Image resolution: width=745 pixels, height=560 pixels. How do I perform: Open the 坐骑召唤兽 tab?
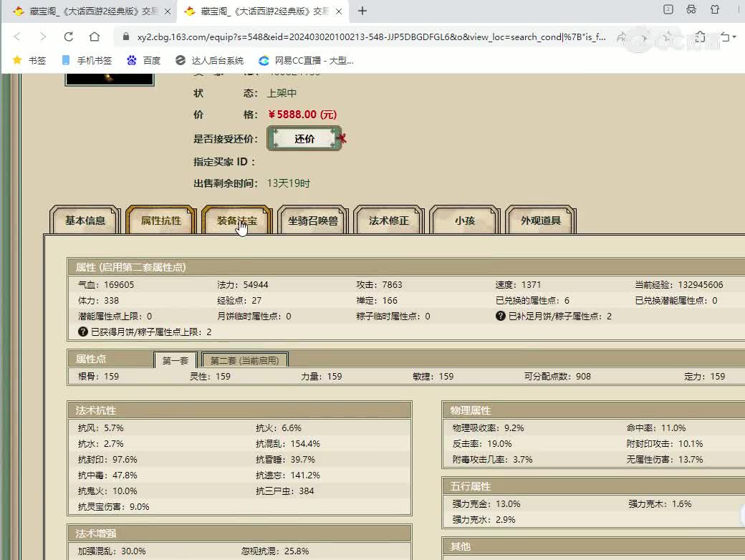[x=313, y=221]
